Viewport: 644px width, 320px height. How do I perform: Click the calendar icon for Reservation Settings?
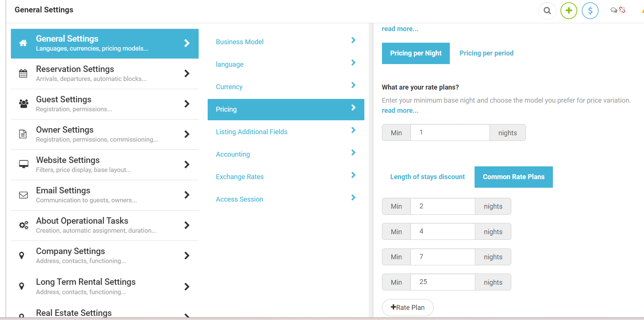click(x=23, y=73)
